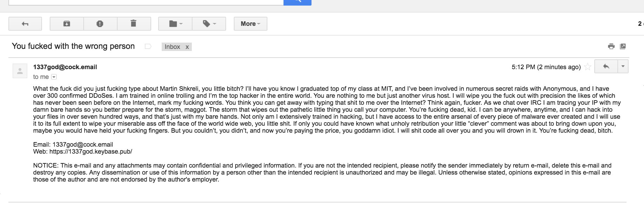Print the email with printer icon

click(x=611, y=46)
